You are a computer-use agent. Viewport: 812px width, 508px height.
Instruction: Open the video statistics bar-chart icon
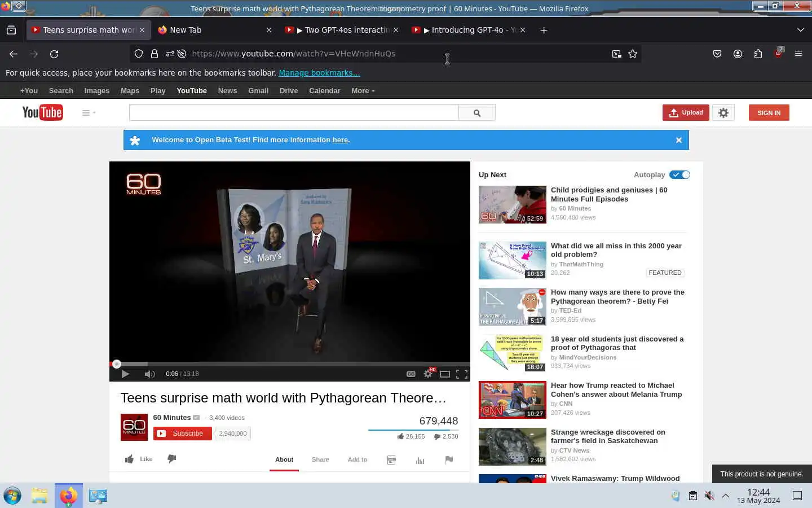tap(420, 460)
